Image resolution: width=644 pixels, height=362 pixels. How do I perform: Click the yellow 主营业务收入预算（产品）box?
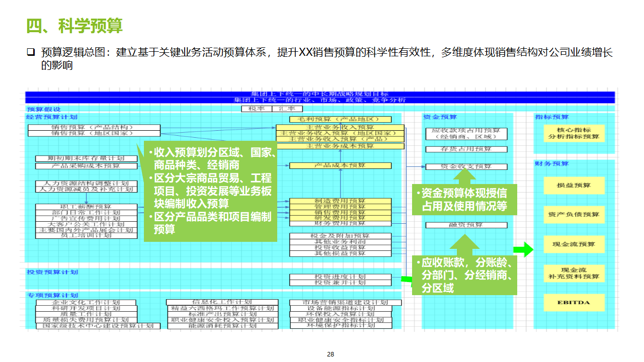tap(340, 139)
